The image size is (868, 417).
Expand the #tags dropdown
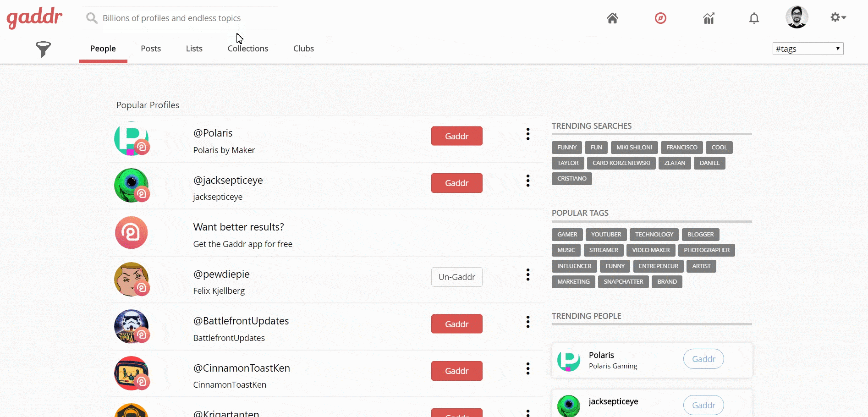pos(808,49)
